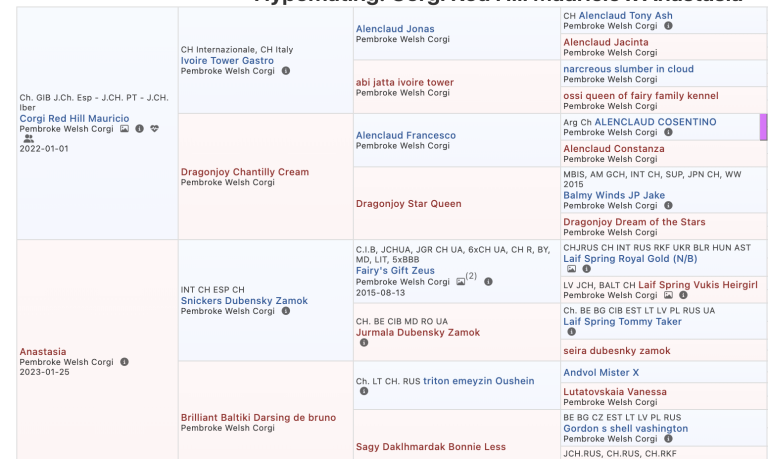The width and height of the screenshot is (768, 459).
Task: Select the 'INT CH ESP CH' title text
Action: 213,290
